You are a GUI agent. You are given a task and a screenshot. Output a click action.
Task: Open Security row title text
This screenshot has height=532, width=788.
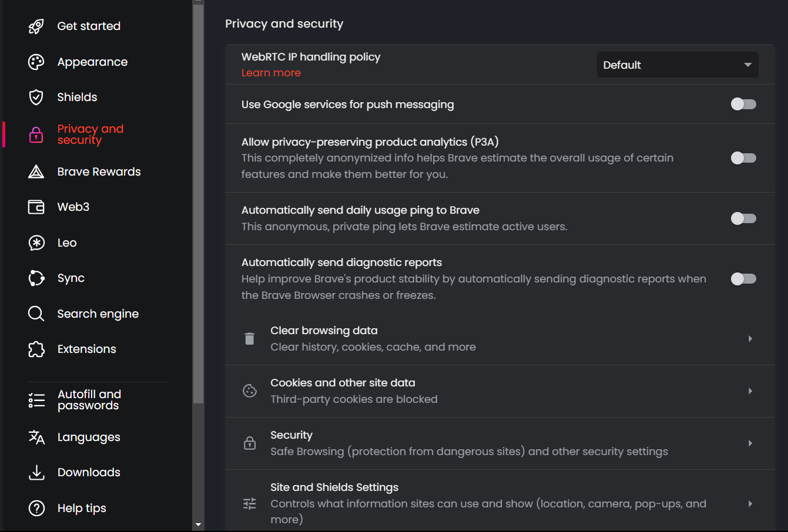tap(291, 435)
